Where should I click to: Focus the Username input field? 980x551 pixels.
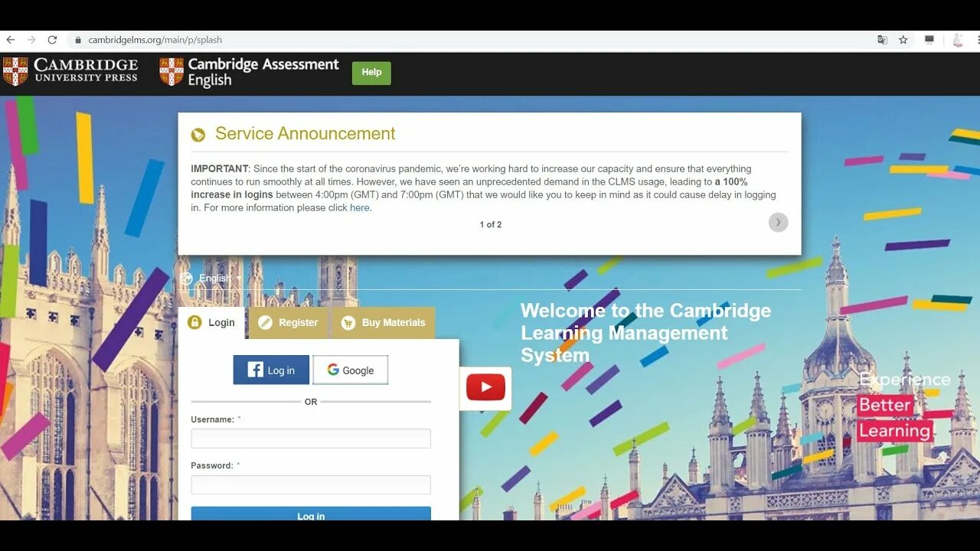tap(311, 439)
